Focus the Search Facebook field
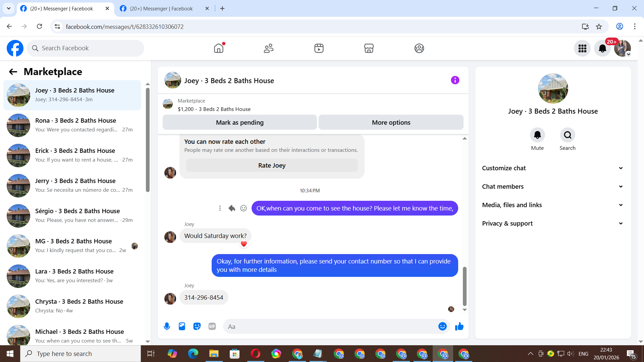This screenshot has width=644, height=362. tap(86, 48)
